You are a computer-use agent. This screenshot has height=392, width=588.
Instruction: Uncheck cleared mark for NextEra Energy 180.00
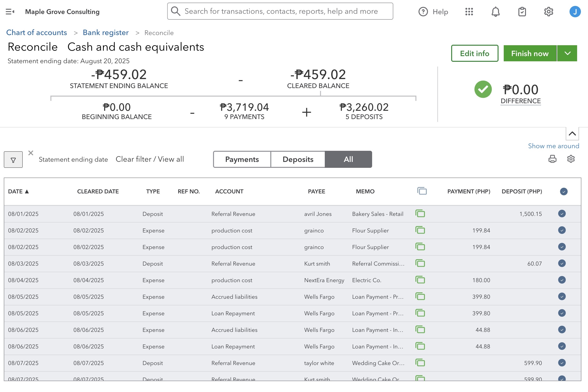click(562, 280)
